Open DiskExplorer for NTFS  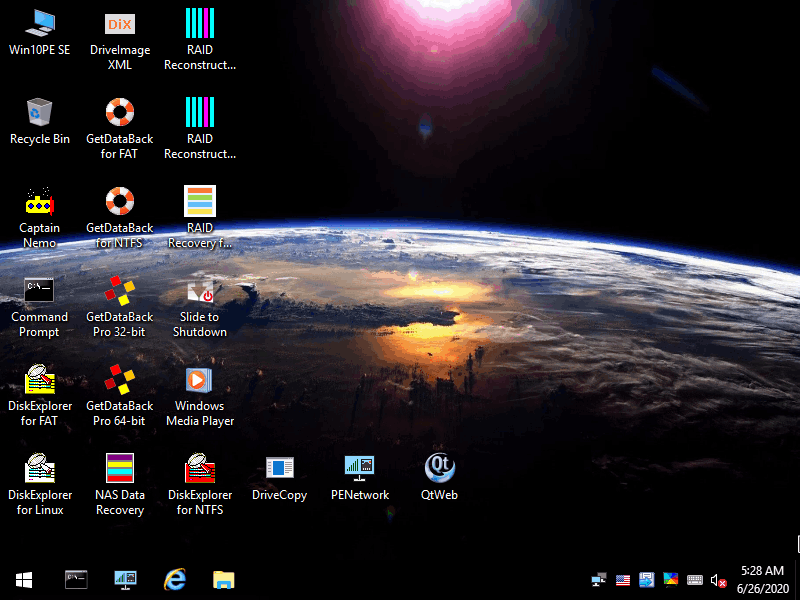pyautogui.click(x=200, y=468)
